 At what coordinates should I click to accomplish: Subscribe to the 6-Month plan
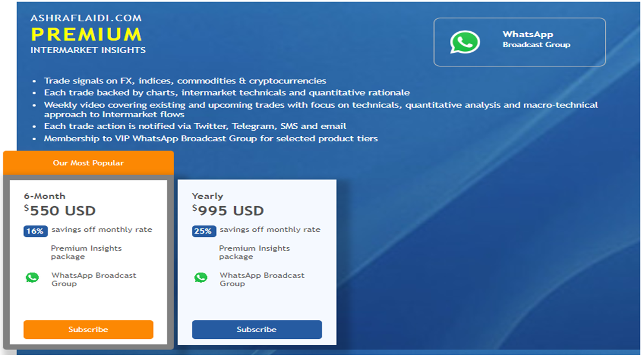coord(89,330)
